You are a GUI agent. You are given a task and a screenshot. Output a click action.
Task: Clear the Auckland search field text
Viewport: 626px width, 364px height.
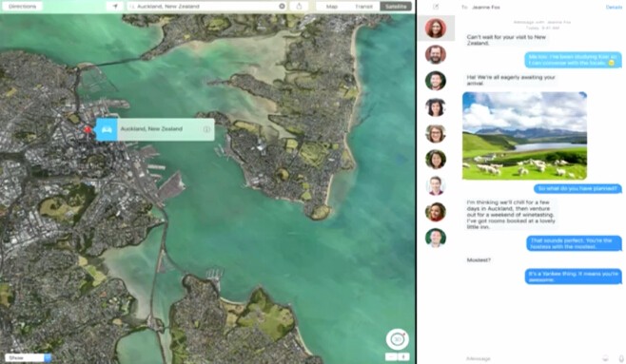(282, 7)
